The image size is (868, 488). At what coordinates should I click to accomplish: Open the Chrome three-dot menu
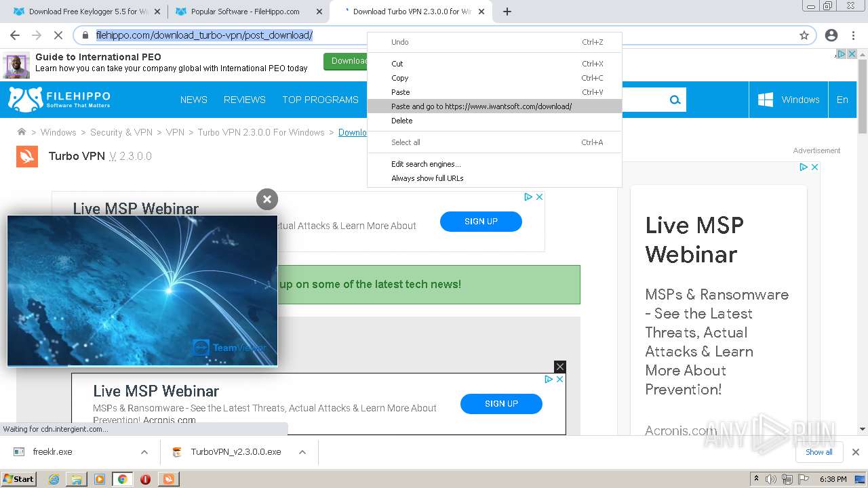pyautogui.click(x=854, y=35)
